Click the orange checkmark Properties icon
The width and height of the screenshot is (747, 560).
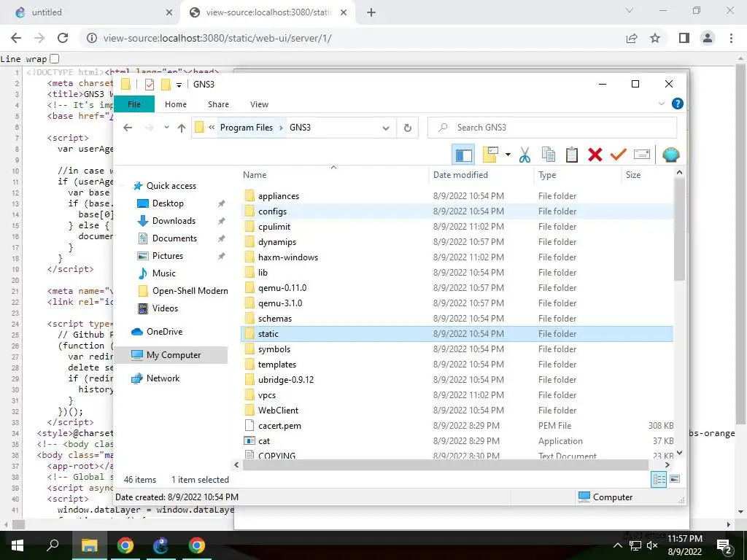pos(619,155)
